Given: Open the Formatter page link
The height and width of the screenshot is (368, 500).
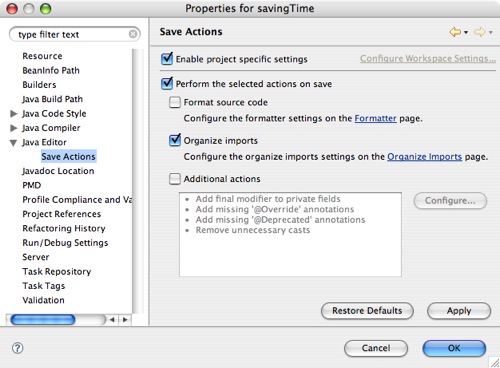Looking at the screenshot, I should click(375, 118).
